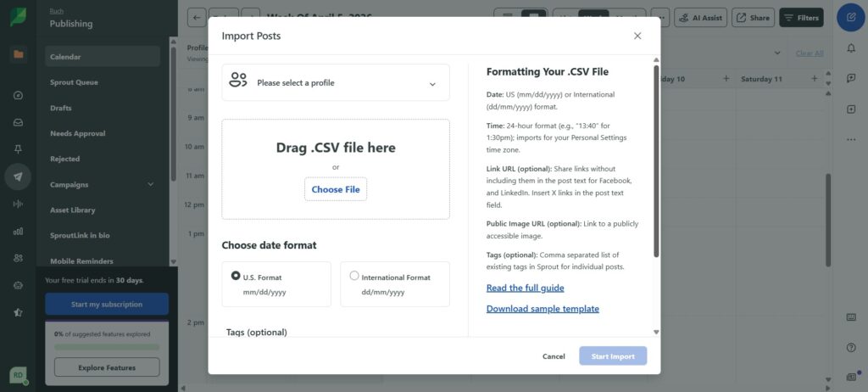Click the Share button in toolbar
Image resolution: width=868 pixels, height=392 pixels.
coord(754,18)
